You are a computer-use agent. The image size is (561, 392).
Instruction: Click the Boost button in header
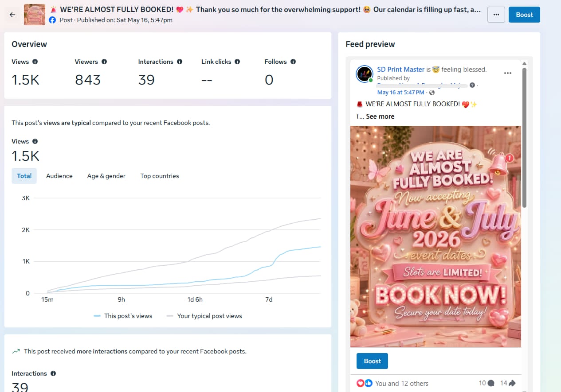524,15
